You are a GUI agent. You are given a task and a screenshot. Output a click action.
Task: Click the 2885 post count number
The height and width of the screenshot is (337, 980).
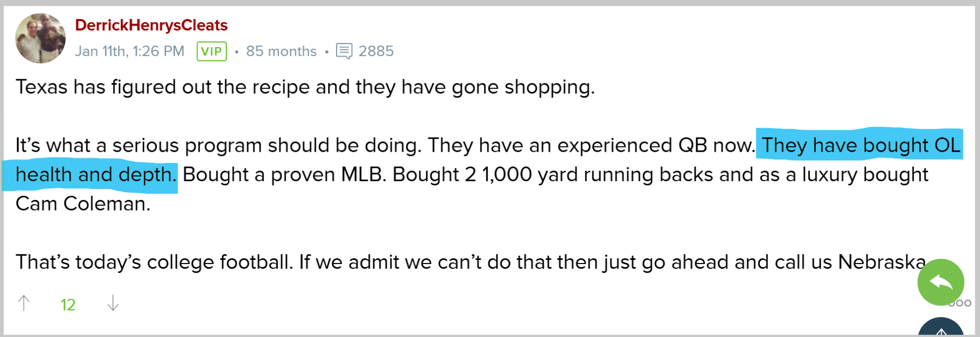376,51
